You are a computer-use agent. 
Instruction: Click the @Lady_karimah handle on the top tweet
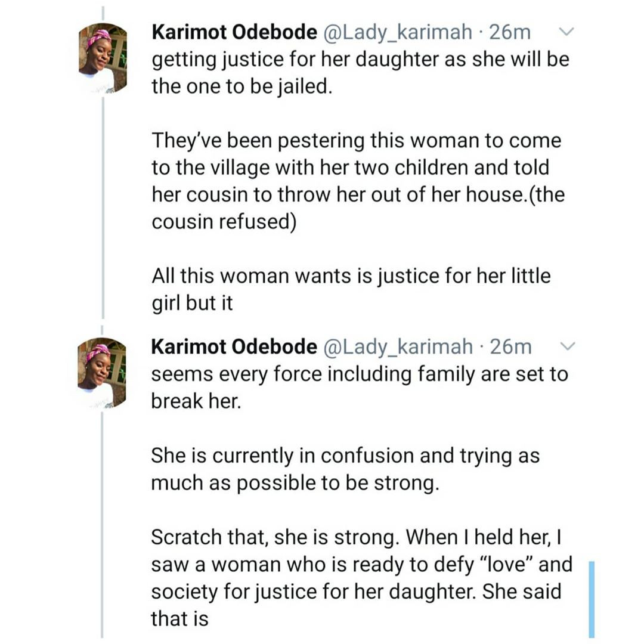(398, 32)
